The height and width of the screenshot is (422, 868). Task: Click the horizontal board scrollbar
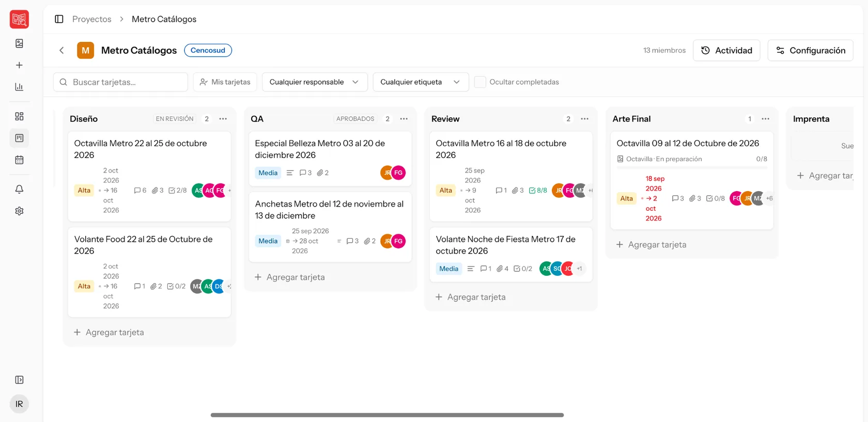(x=387, y=415)
